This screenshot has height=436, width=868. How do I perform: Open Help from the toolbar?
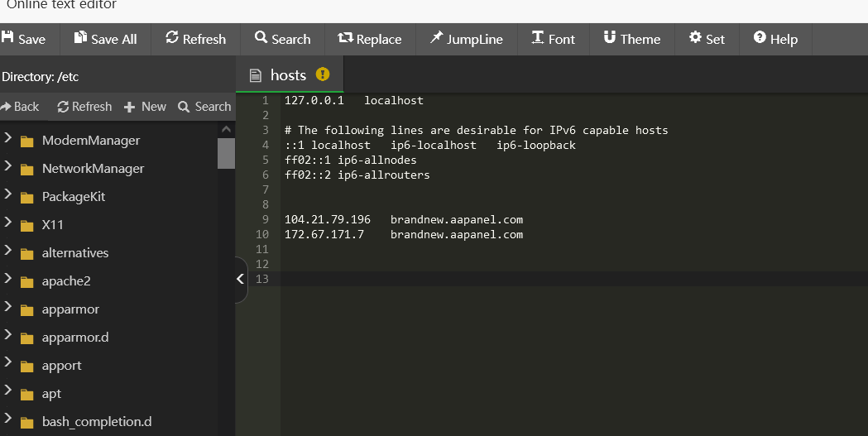click(760, 38)
